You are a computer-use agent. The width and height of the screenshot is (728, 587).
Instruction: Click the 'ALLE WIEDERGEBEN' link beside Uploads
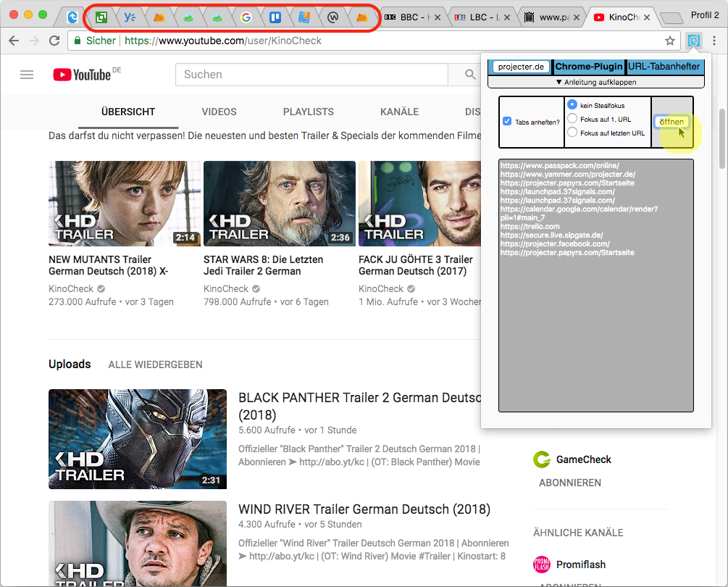tap(155, 365)
